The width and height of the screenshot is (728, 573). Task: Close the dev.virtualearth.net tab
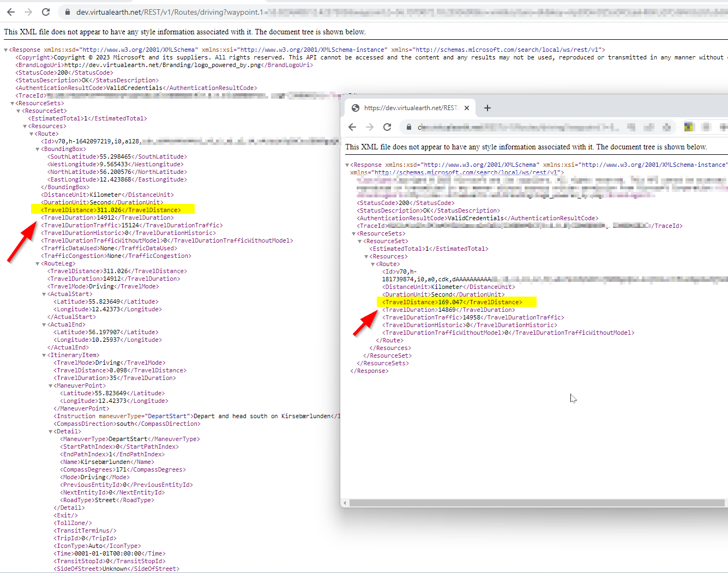(467, 108)
